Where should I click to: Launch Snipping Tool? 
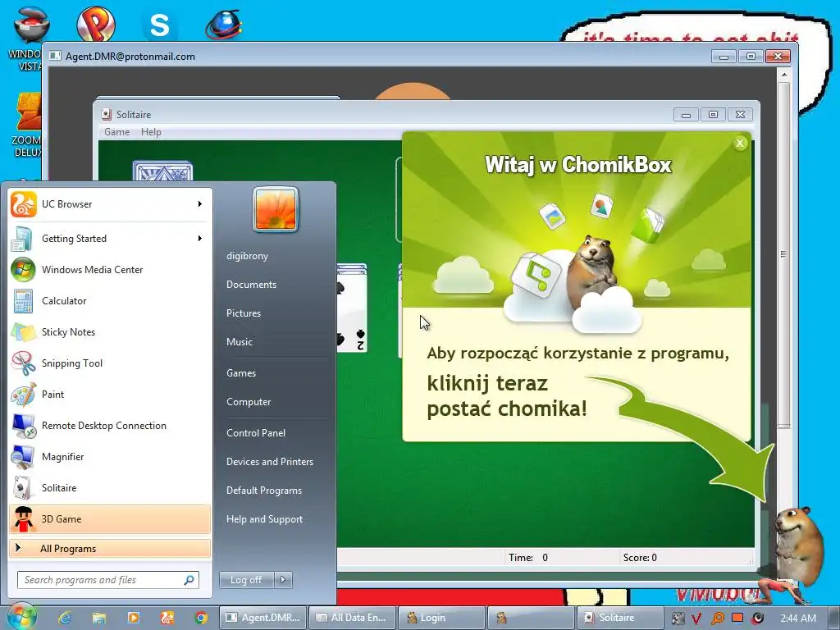click(x=110, y=363)
